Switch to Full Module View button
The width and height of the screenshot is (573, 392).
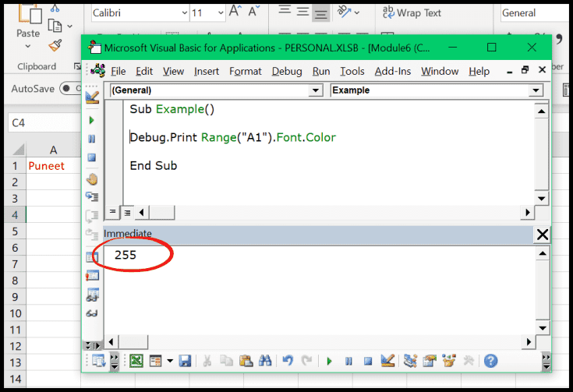126,212
